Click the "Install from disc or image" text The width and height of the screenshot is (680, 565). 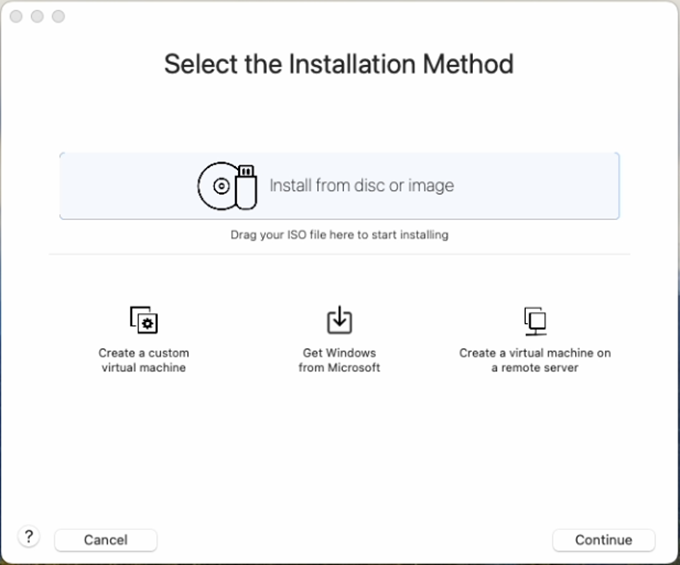(x=361, y=186)
